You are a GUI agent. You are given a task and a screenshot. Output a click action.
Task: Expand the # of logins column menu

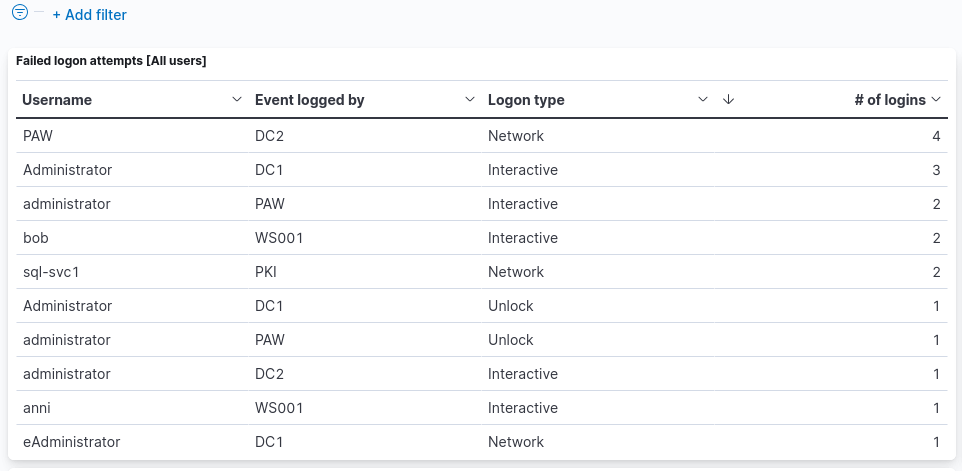click(936, 100)
